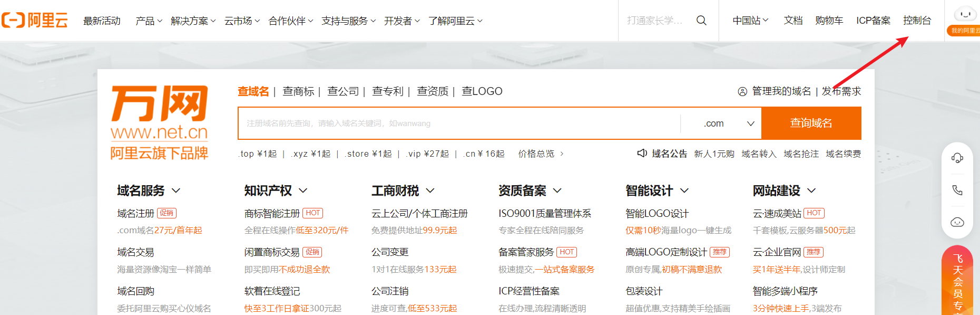Click the 万网 www.net.cn logo
Image resolution: width=980 pixels, height=315 pixels.
159,123
